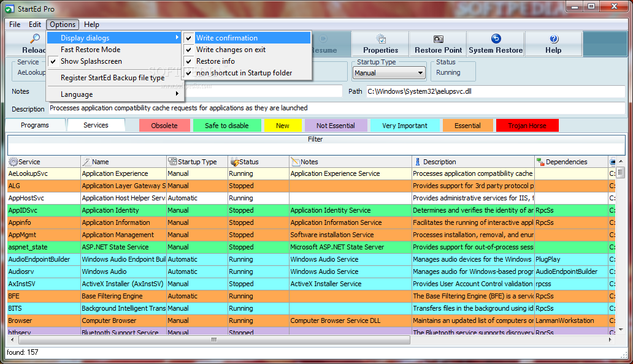Open the File menu
The image size is (633, 364).
click(15, 25)
